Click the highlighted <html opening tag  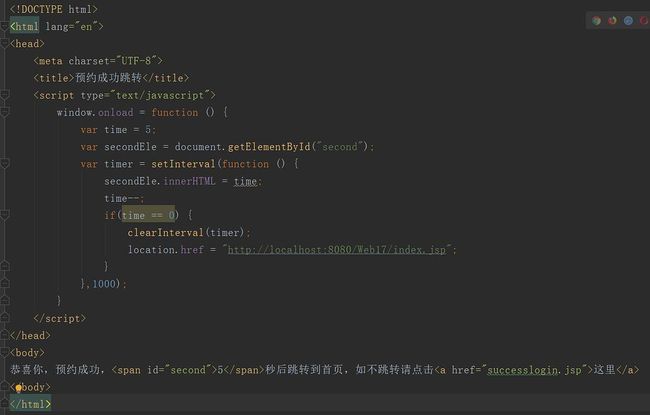[x=24, y=27]
